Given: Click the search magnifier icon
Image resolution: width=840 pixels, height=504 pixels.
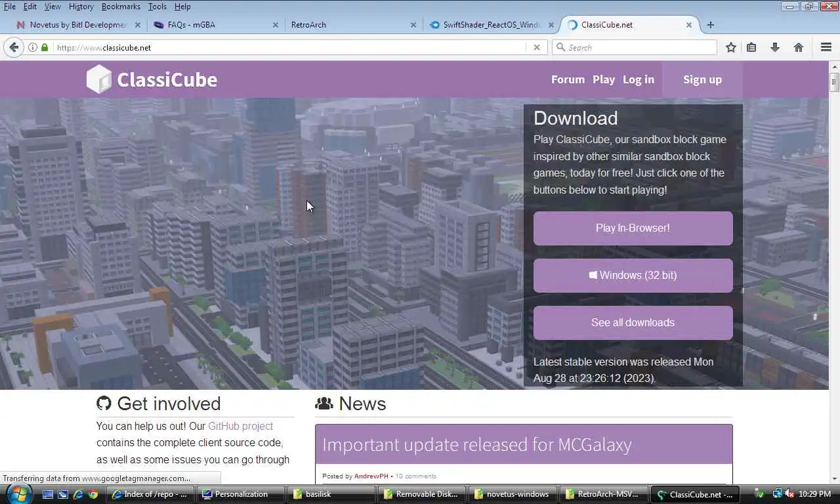Looking at the screenshot, I should pyautogui.click(x=560, y=47).
